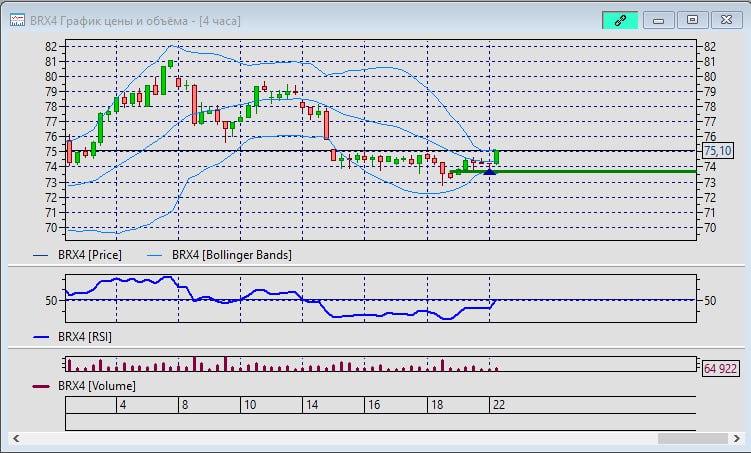The image size is (751, 453).
Task: Click date label 22 on time axis
Action: [x=499, y=405]
